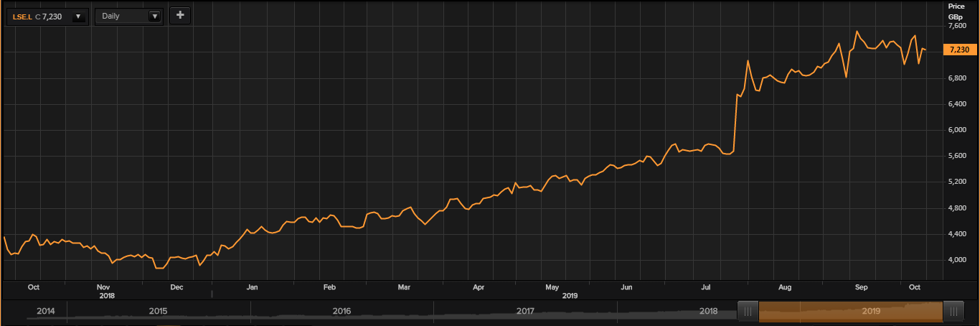Jump to 2015 in the timeline navigator

(159, 312)
